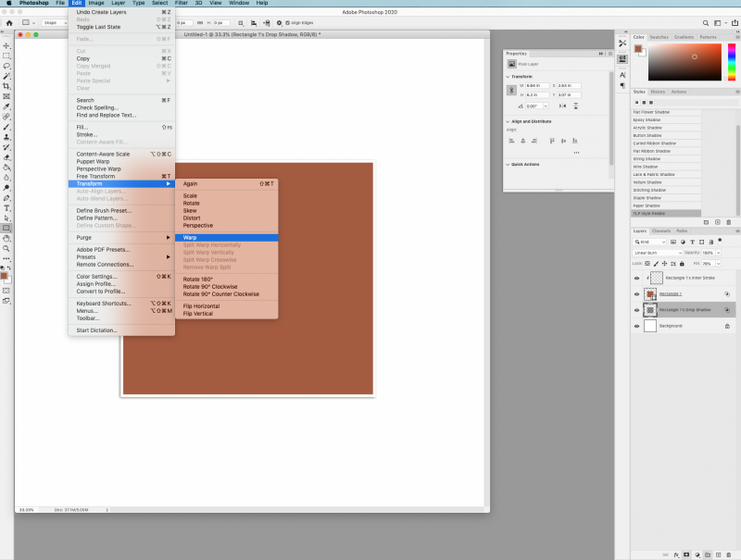Select the Hand tool
741x560 pixels.
(x=6, y=239)
